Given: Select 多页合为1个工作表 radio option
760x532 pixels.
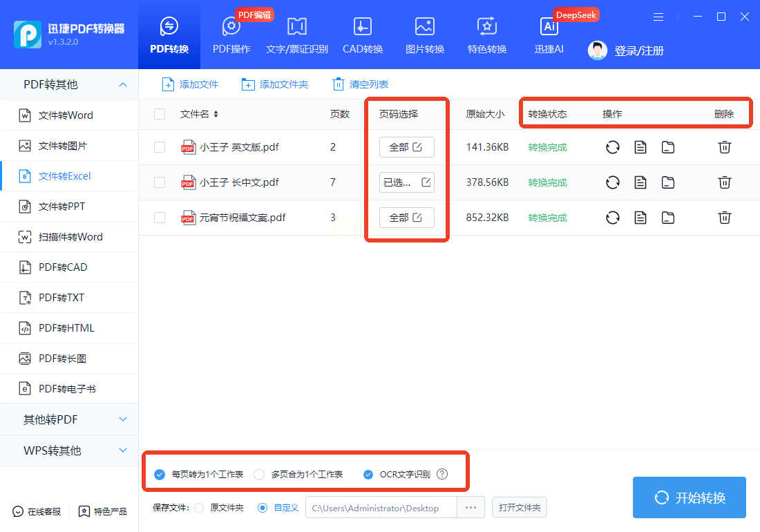Looking at the screenshot, I should coord(259,475).
